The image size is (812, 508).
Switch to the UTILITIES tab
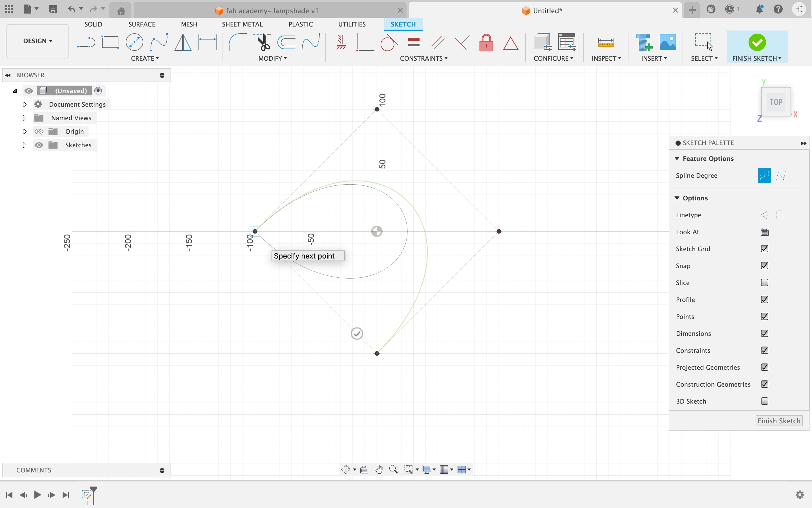click(x=352, y=24)
